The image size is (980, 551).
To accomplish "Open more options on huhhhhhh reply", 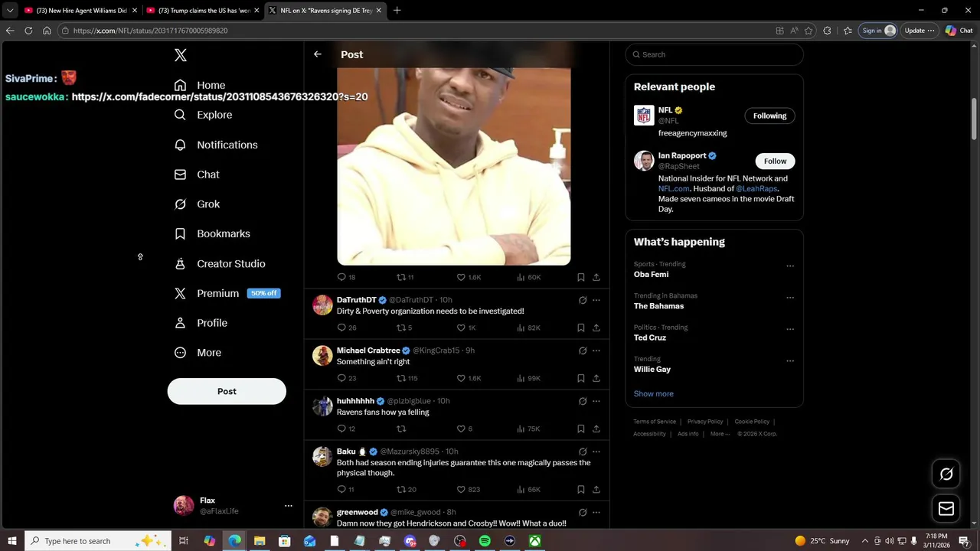I will point(596,401).
